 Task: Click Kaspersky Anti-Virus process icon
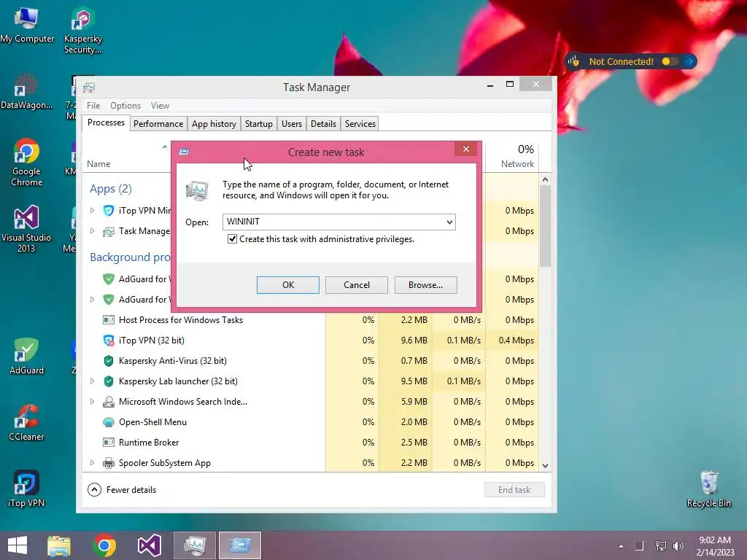tap(109, 361)
